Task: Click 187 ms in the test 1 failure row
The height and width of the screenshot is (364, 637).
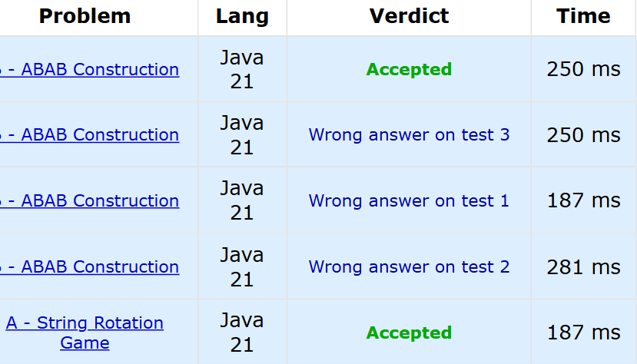Action: point(583,200)
